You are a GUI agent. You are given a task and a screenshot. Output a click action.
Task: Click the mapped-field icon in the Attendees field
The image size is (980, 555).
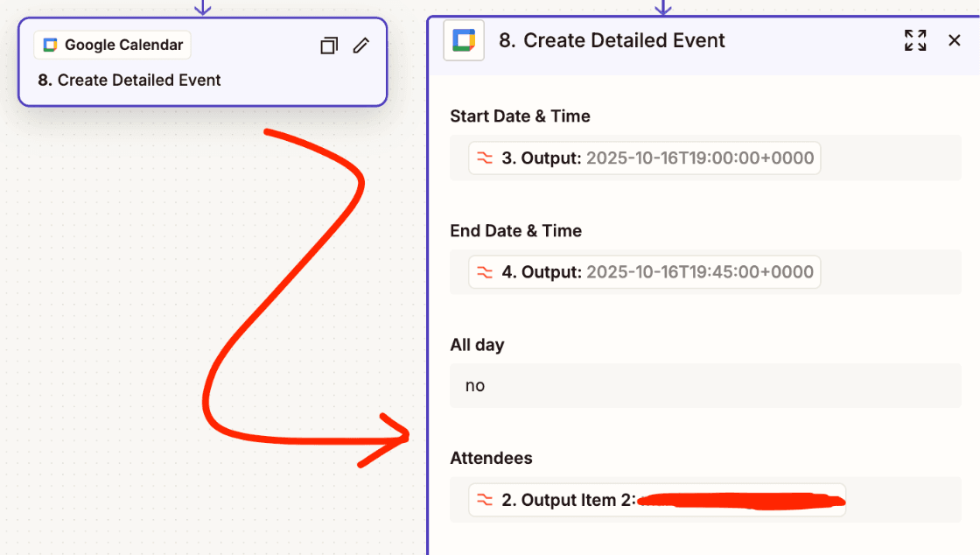tap(484, 500)
